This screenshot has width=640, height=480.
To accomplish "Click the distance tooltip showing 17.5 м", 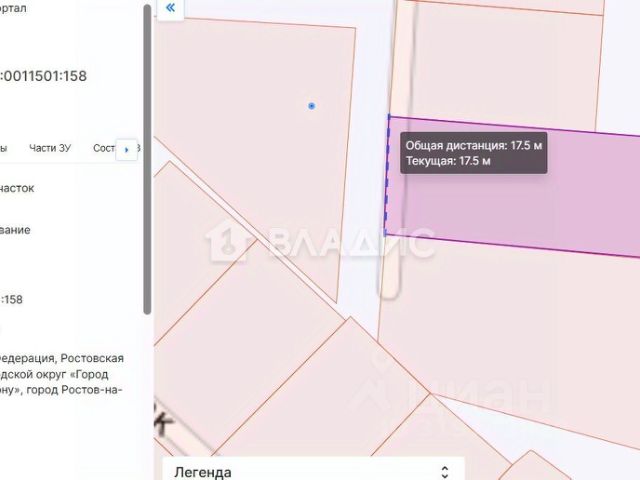I will 473,153.
